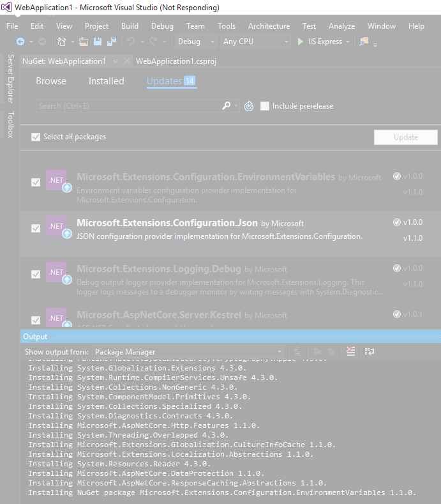Click the Save disk icon

coord(98,42)
